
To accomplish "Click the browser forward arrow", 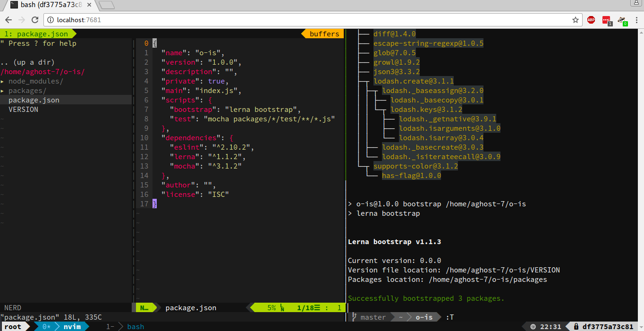I will pos(22,20).
